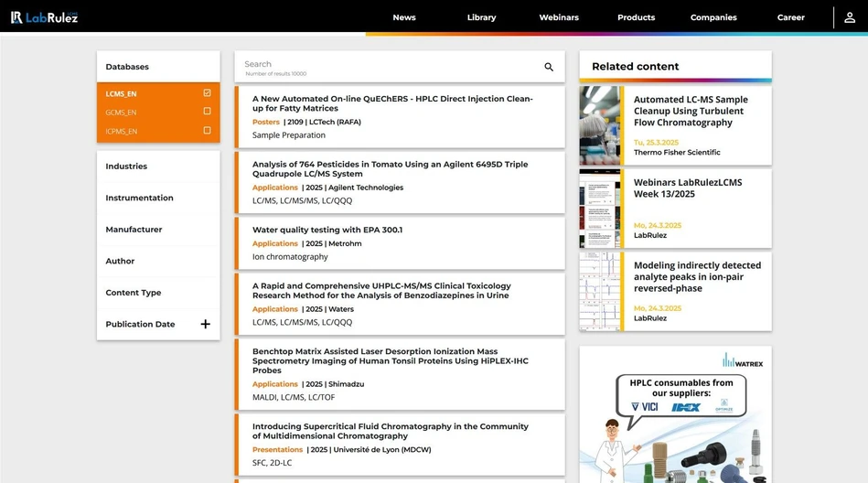868x483 pixels.
Task: Open the 764 Pesticides in Tomato article
Action: coord(390,169)
